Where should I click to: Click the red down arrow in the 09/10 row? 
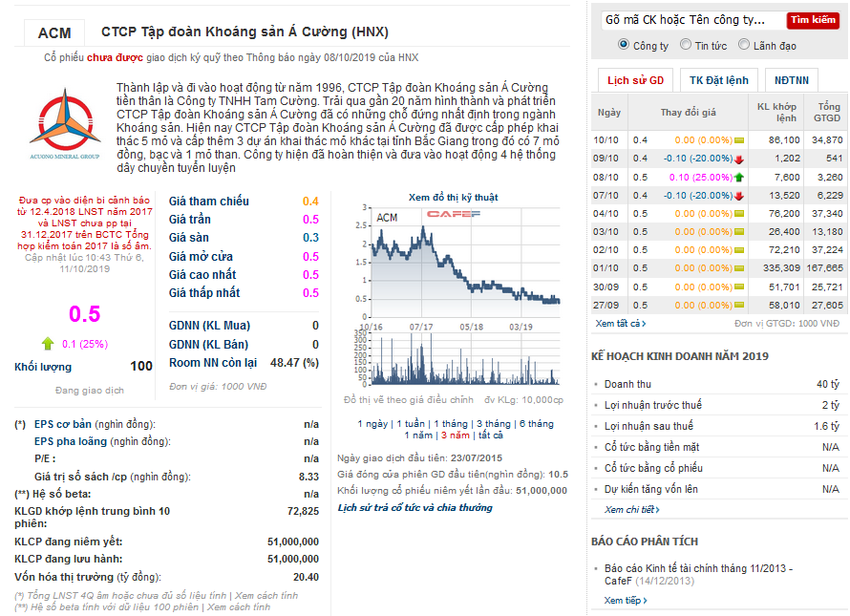(738, 159)
